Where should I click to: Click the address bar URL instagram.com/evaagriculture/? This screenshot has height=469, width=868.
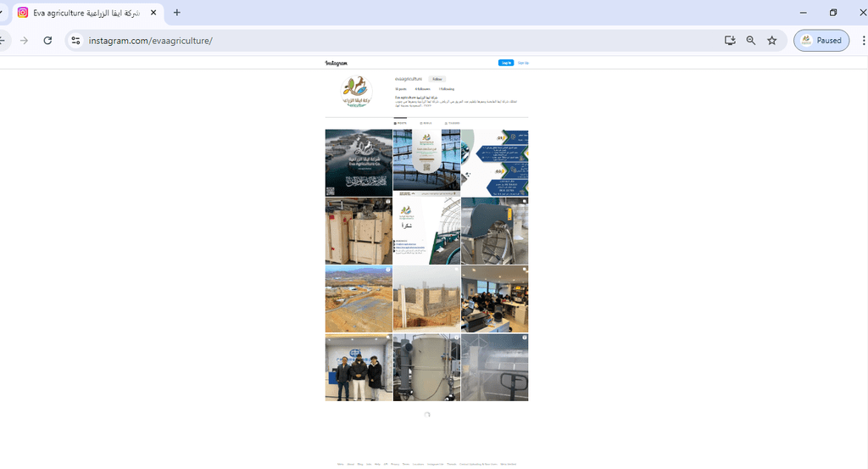click(x=151, y=41)
